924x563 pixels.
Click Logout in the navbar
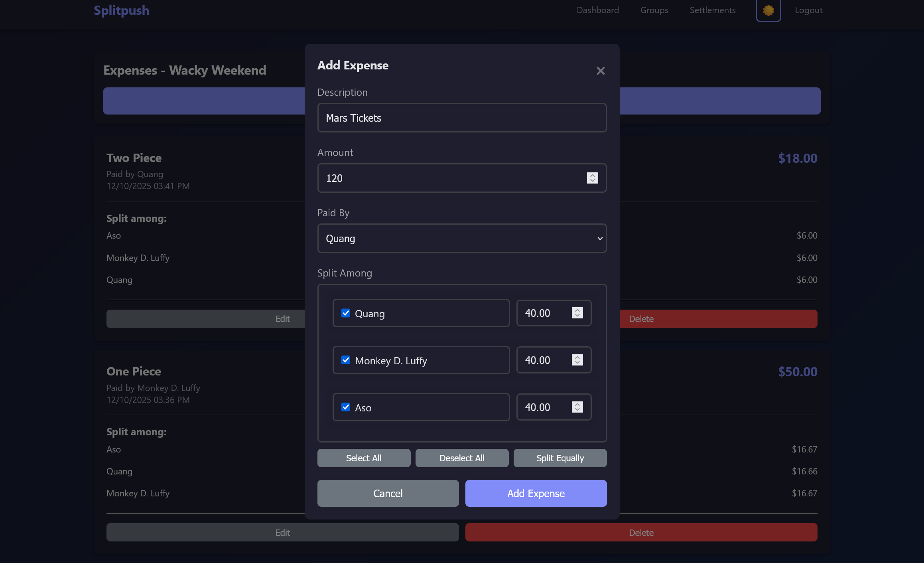pos(808,10)
